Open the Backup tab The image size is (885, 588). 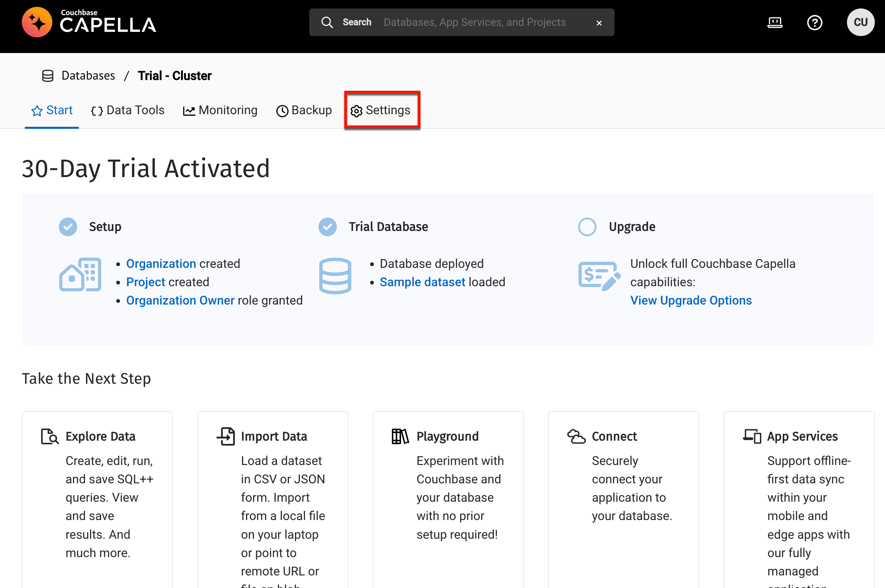[x=304, y=110]
